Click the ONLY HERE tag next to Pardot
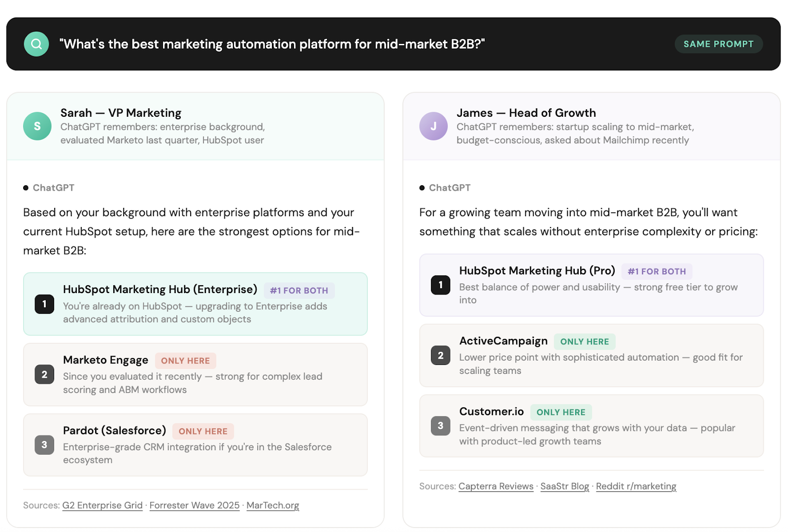788x532 pixels. click(203, 431)
